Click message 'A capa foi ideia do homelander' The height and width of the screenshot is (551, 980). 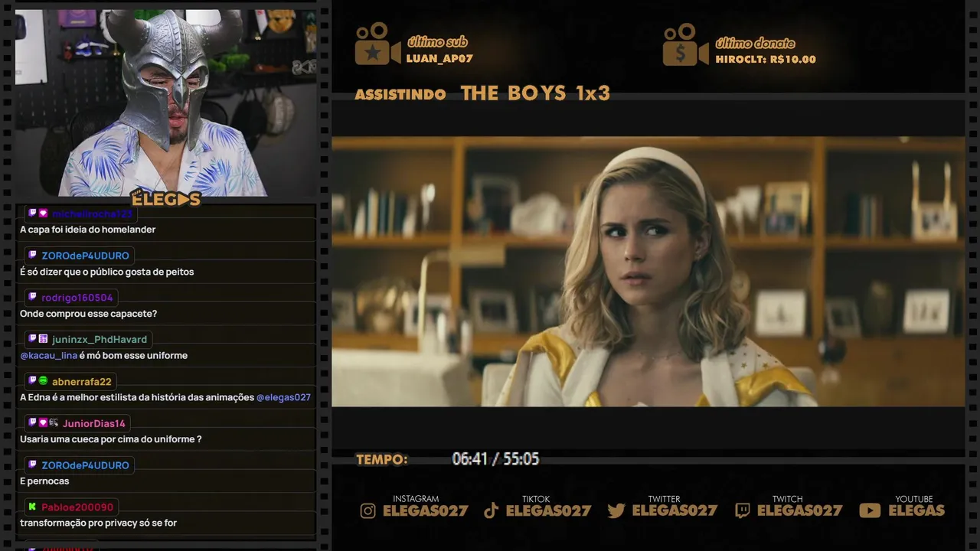tap(87, 230)
